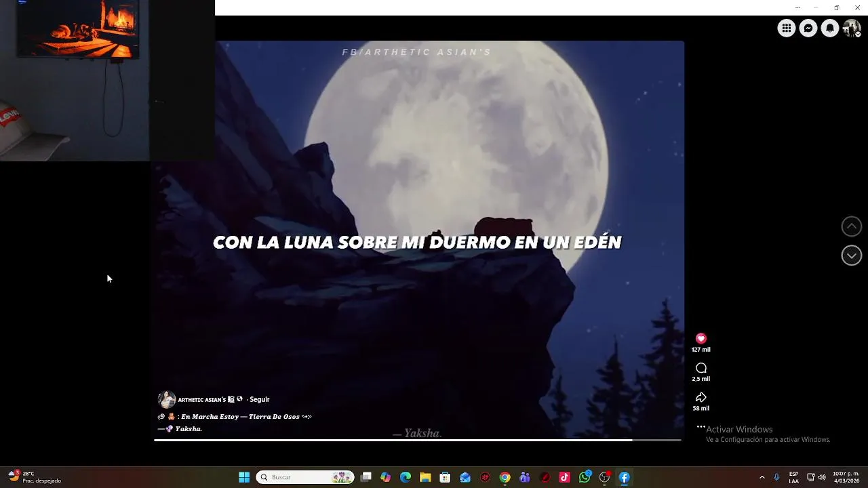The width and height of the screenshot is (868, 488).
Task: Open Outlook mail from the taskbar
Action: 465,477
